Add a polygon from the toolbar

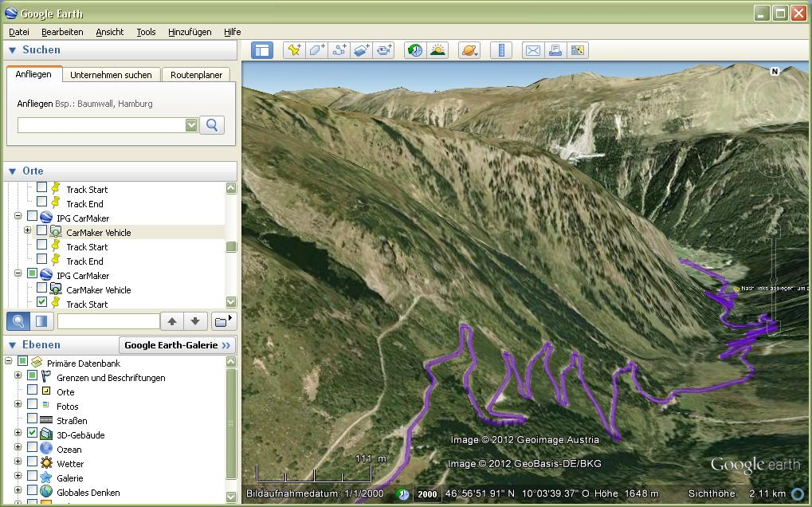[x=317, y=50]
